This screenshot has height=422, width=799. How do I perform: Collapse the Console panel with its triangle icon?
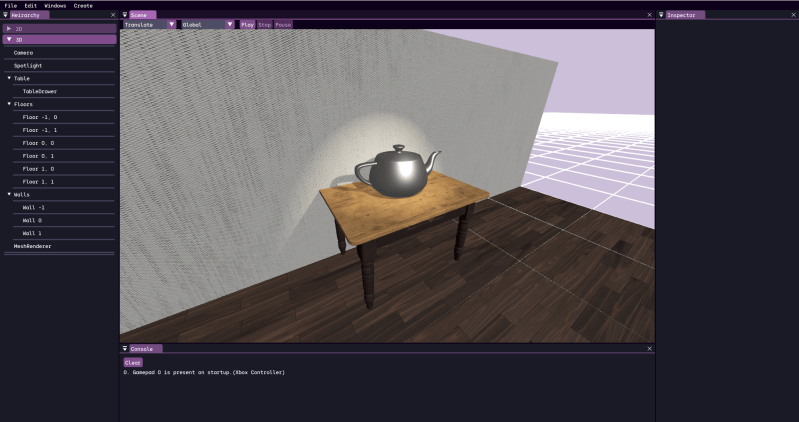coord(125,349)
